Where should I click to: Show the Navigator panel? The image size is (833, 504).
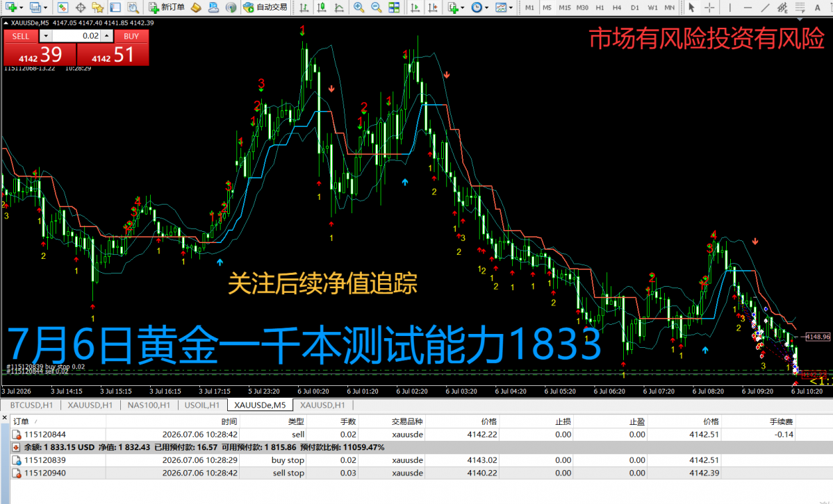(97, 8)
